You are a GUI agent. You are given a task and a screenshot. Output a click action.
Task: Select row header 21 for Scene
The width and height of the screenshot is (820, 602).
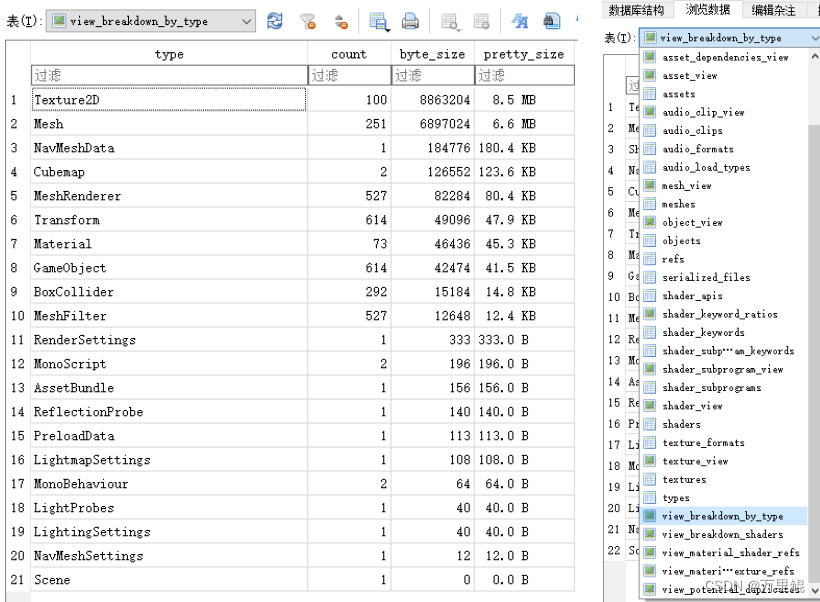tap(18, 580)
